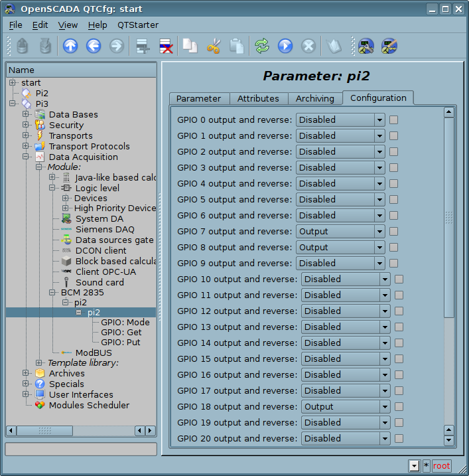Click the blue Back arrow toolbar icon
The image size is (469, 476).
click(x=94, y=46)
